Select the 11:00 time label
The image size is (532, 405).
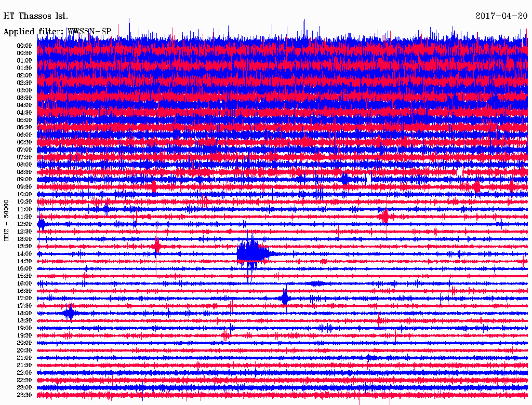[24, 209]
